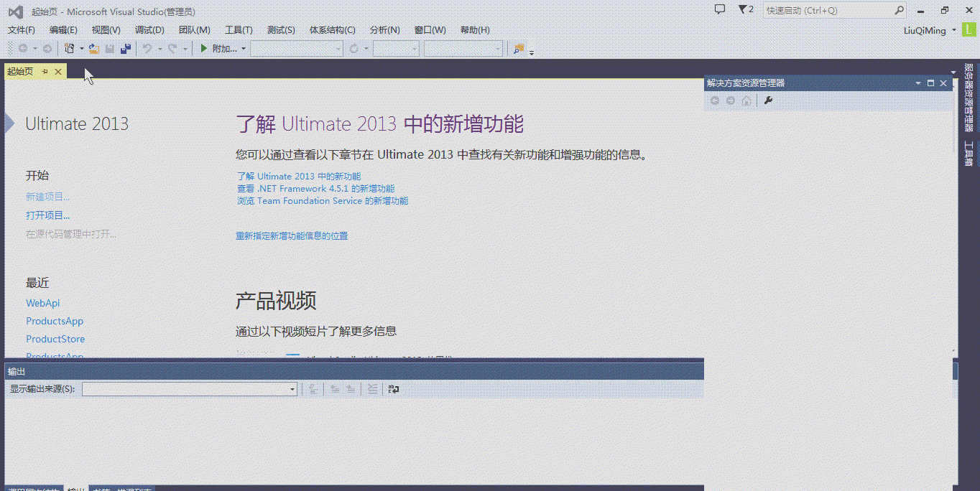
Task: Click the green Attach (附加) play button
Action: point(204,48)
